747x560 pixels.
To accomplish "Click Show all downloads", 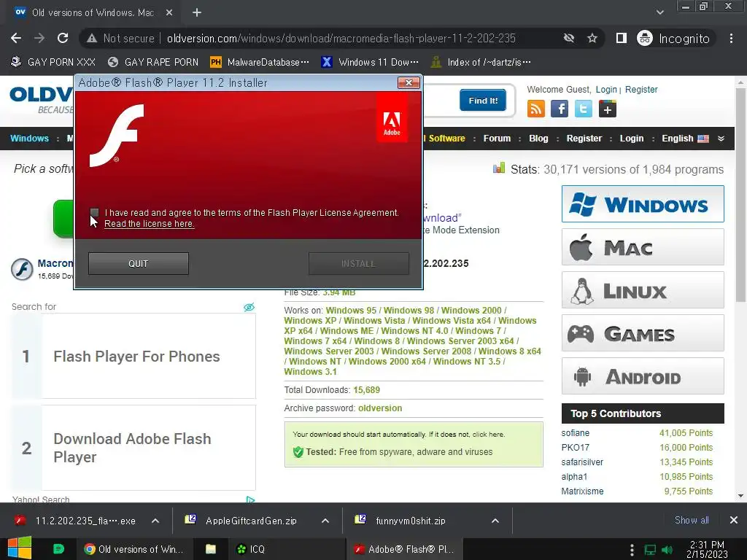I will (692, 521).
